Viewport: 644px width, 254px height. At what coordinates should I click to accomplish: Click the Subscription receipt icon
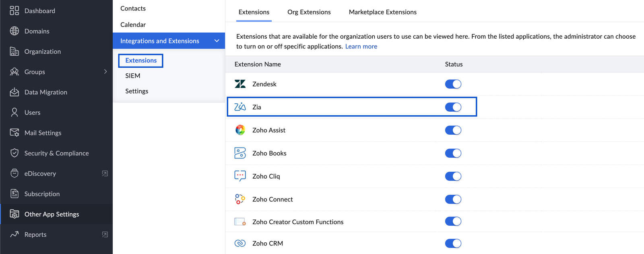(x=14, y=194)
